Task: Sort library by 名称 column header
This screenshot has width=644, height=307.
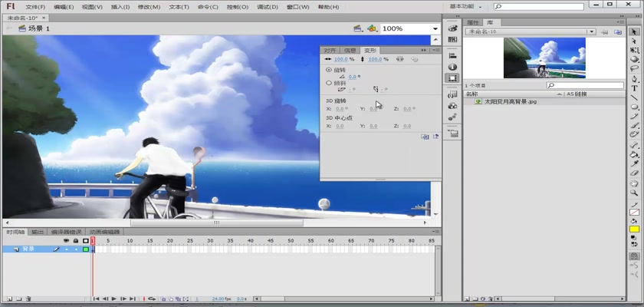Action: pos(472,94)
